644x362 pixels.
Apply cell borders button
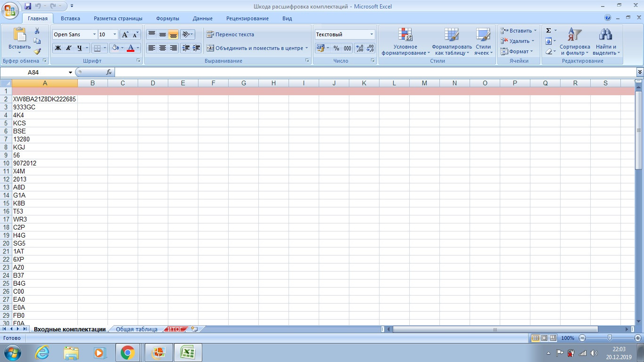pyautogui.click(x=97, y=48)
